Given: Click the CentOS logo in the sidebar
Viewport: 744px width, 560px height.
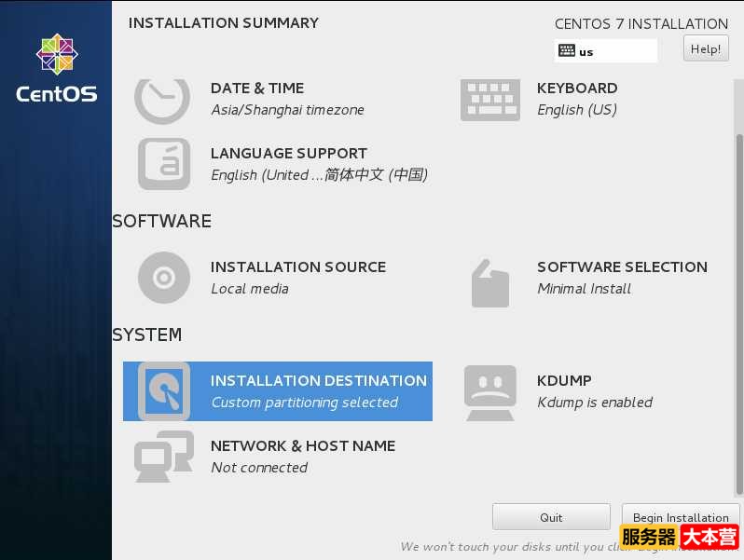Looking at the screenshot, I should 57,68.
